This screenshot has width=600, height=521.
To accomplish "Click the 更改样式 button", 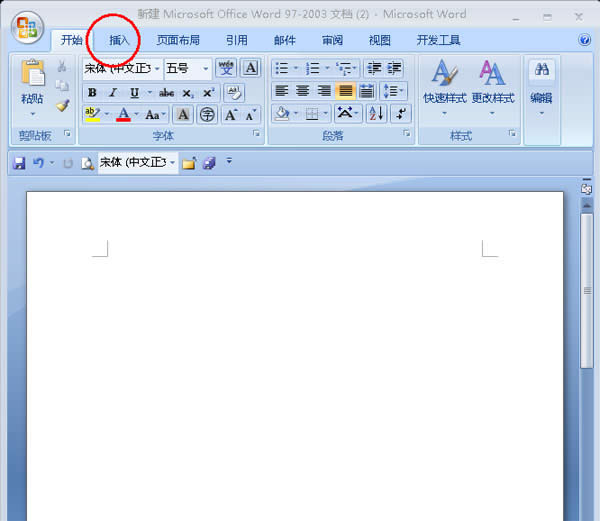I will pyautogui.click(x=492, y=85).
